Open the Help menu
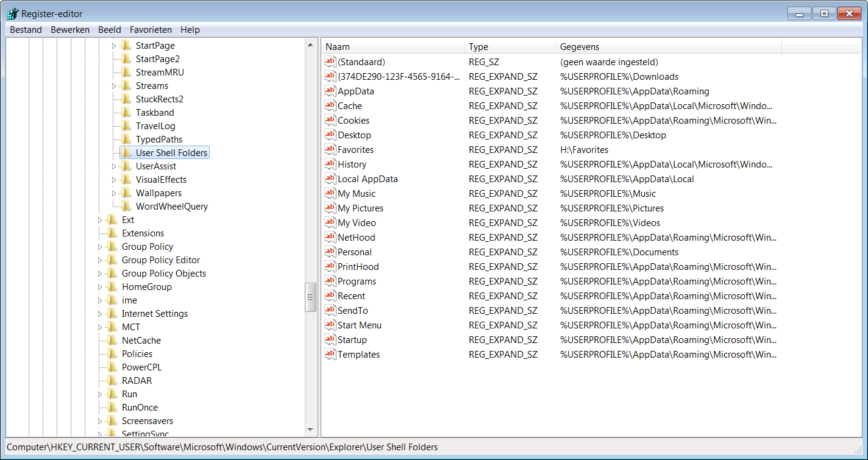 coord(190,29)
